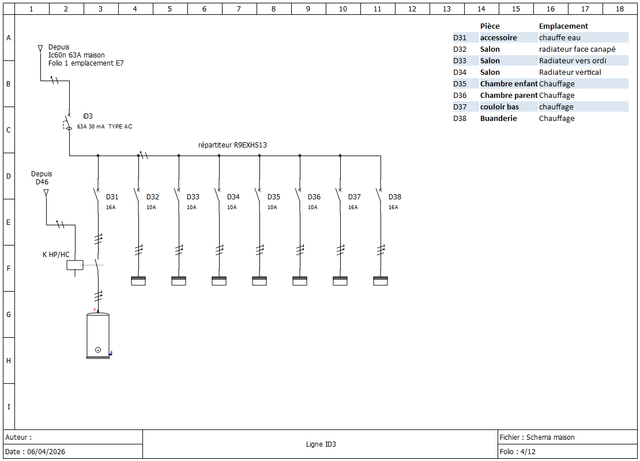Select the radiator symbol below D35
Screen dimensions: 640x461
point(260,281)
